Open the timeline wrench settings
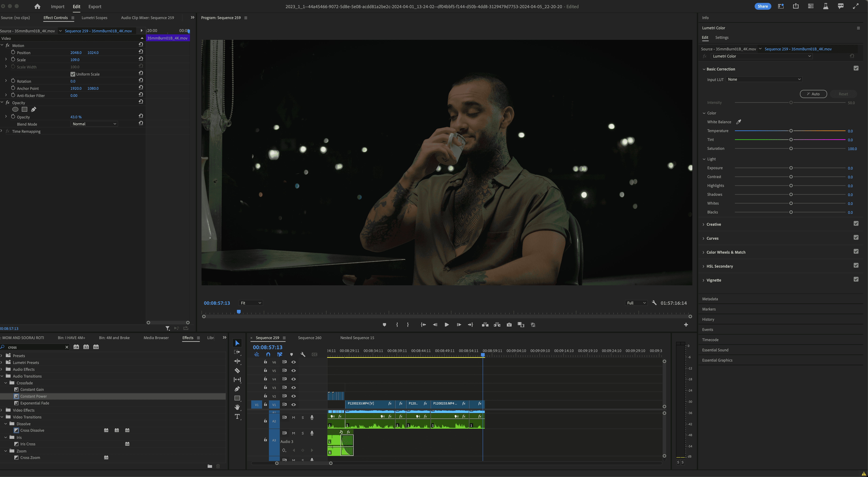Image resolution: width=868 pixels, height=477 pixels. click(303, 354)
